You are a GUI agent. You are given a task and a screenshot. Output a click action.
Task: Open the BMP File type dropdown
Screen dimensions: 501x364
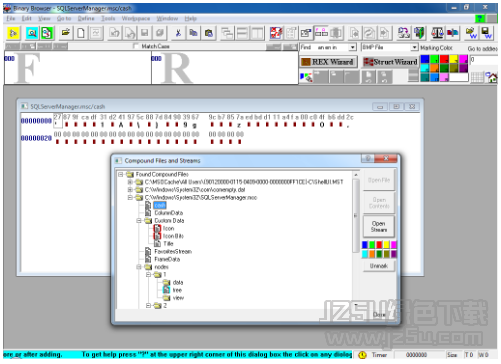pos(414,47)
